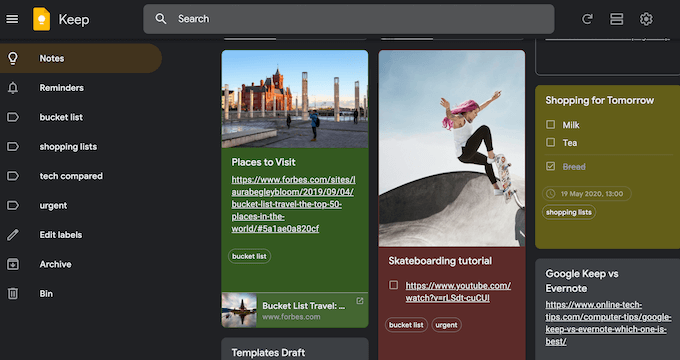Check the Tea checkbox
This screenshot has height=360, width=680.
tap(550, 142)
